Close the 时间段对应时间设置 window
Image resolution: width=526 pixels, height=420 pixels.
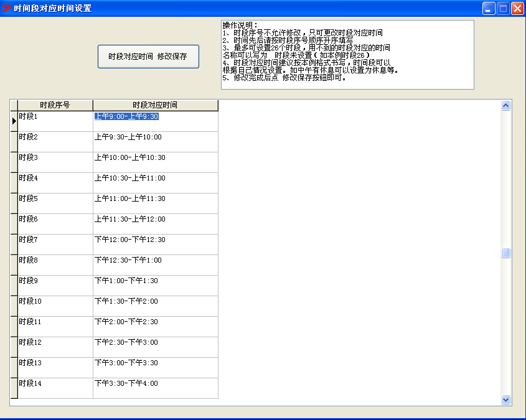point(517,8)
